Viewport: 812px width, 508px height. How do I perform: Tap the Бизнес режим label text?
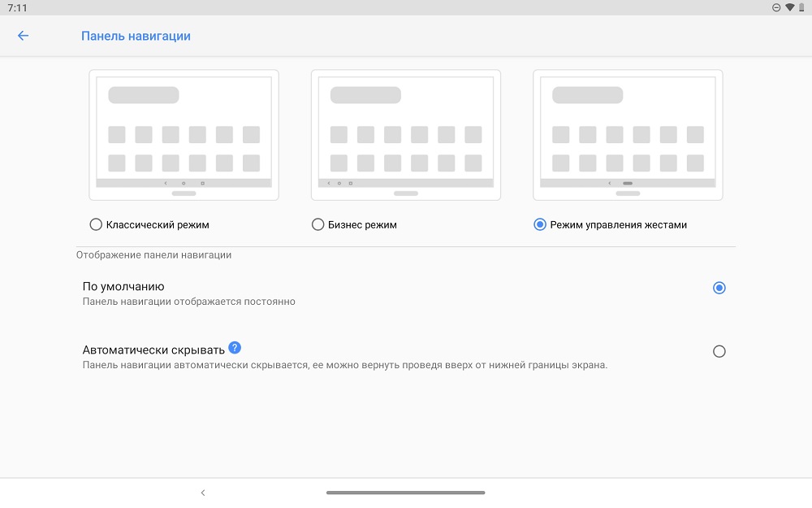362,225
